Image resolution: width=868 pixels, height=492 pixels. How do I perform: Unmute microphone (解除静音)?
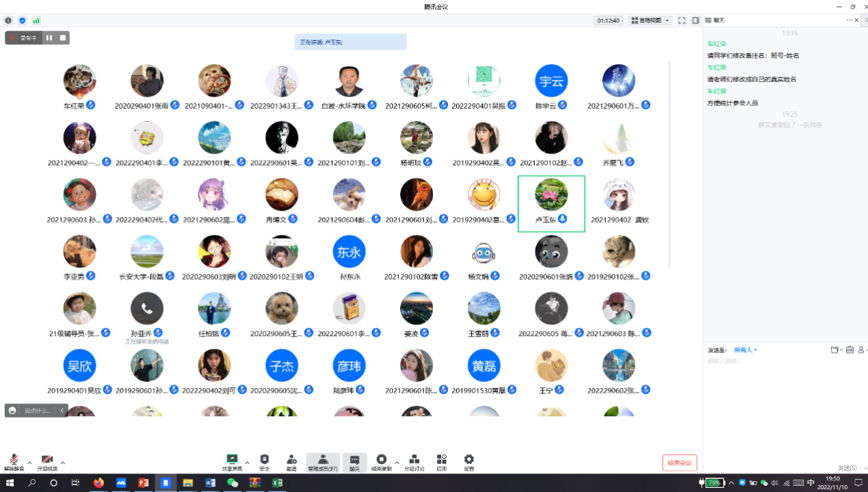14,461
